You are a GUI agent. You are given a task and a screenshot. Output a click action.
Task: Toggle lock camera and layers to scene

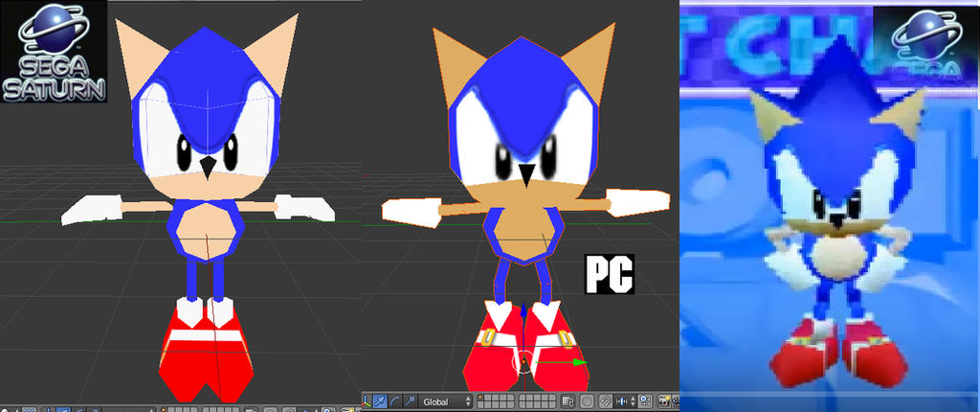click(568, 401)
